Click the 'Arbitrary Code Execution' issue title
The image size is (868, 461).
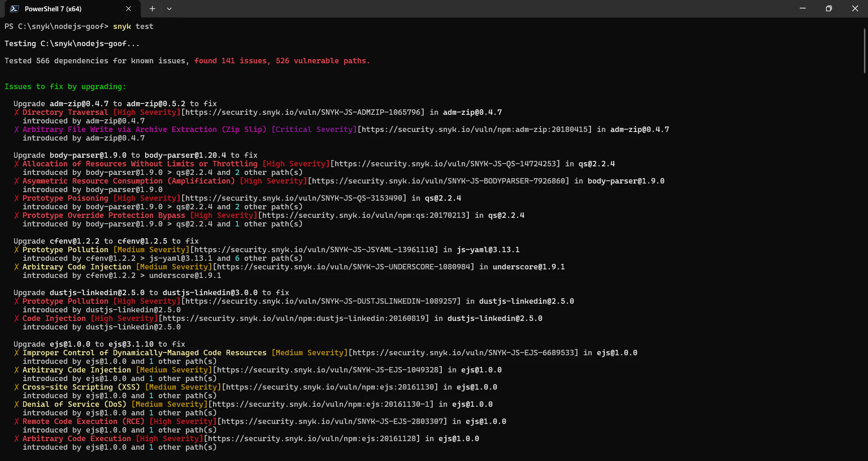(77, 438)
